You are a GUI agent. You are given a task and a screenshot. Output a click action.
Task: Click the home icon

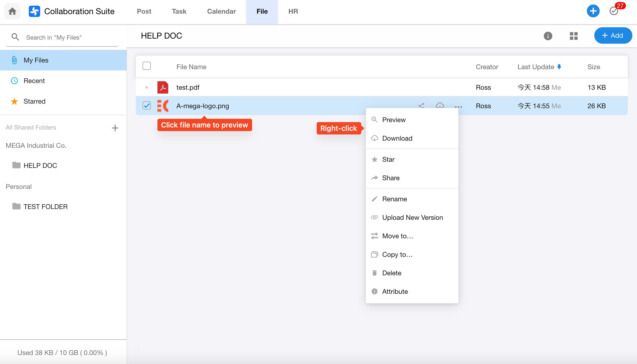coord(12,11)
